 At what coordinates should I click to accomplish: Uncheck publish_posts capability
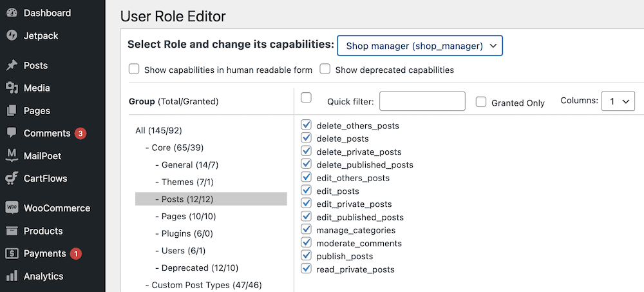(x=306, y=255)
